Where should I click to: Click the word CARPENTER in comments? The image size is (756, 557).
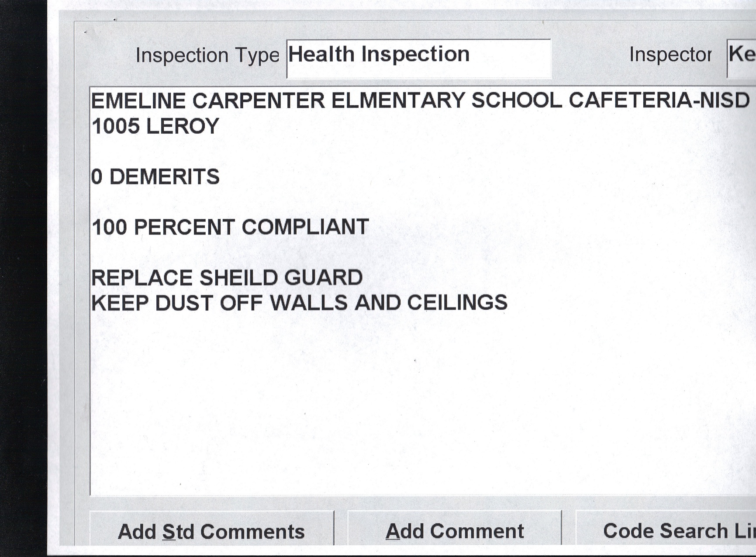(259, 101)
